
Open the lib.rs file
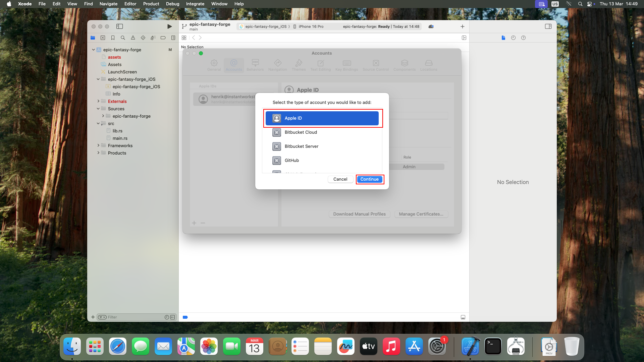(117, 131)
